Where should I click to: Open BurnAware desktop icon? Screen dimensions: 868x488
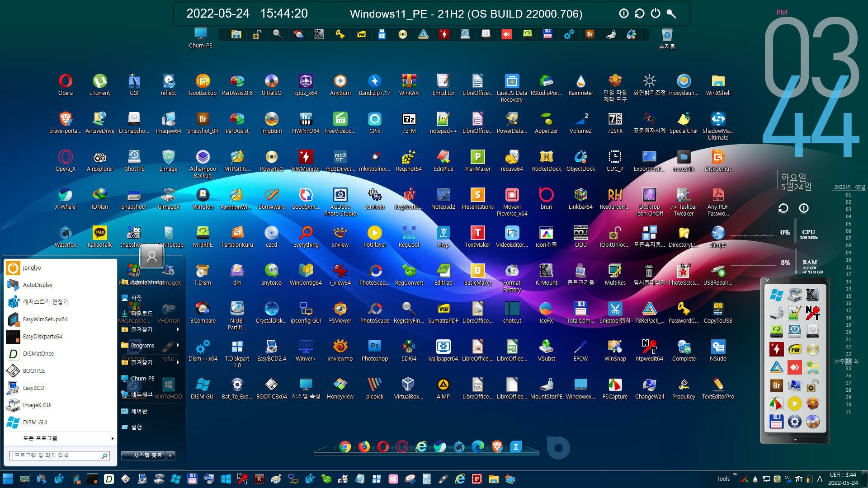pyautogui.click(x=271, y=198)
